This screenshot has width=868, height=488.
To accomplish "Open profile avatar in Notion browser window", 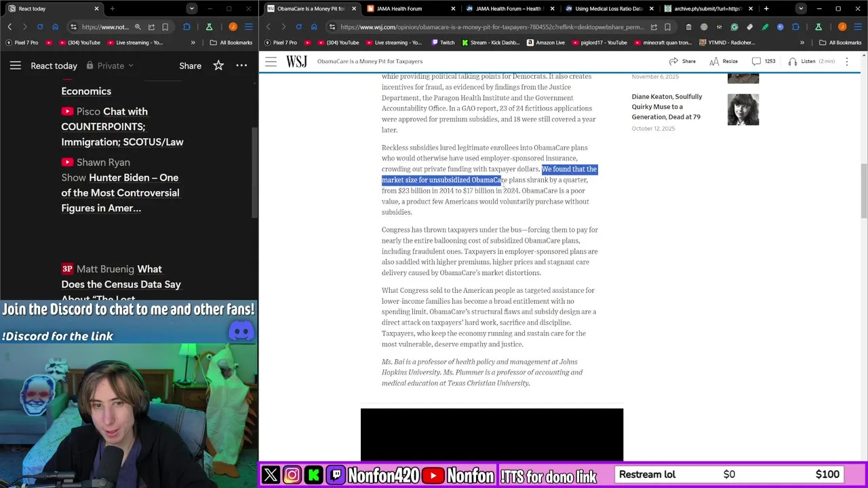I will (x=233, y=27).
